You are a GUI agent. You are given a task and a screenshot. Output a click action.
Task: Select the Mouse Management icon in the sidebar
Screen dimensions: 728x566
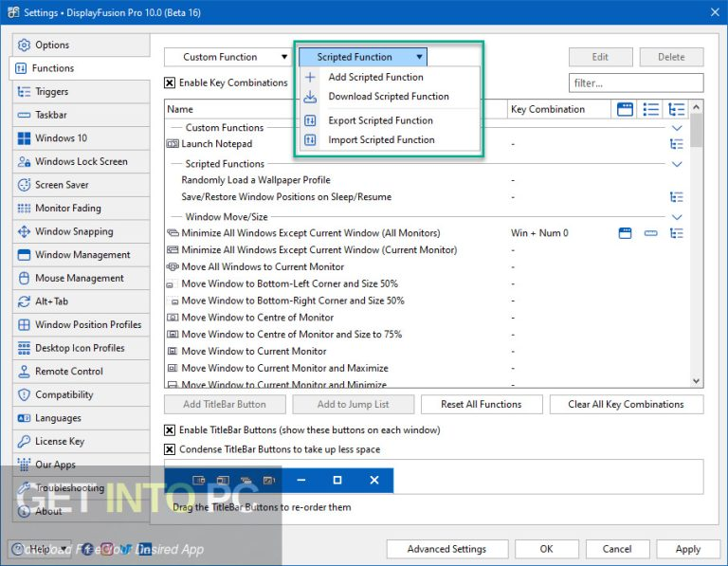click(24, 278)
